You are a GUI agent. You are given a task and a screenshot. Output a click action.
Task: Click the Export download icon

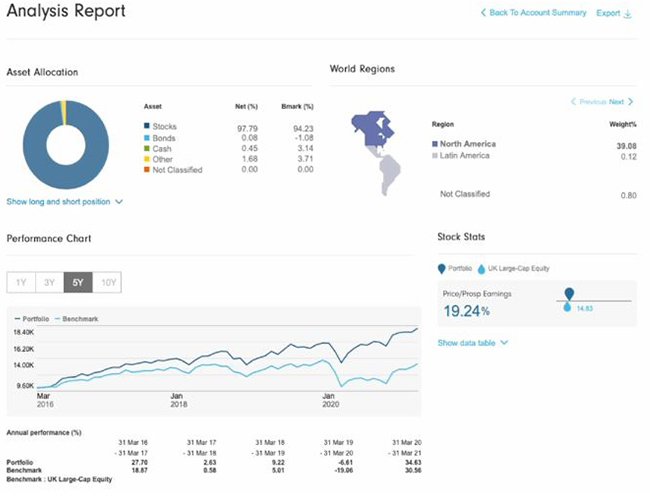tap(628, 14)
